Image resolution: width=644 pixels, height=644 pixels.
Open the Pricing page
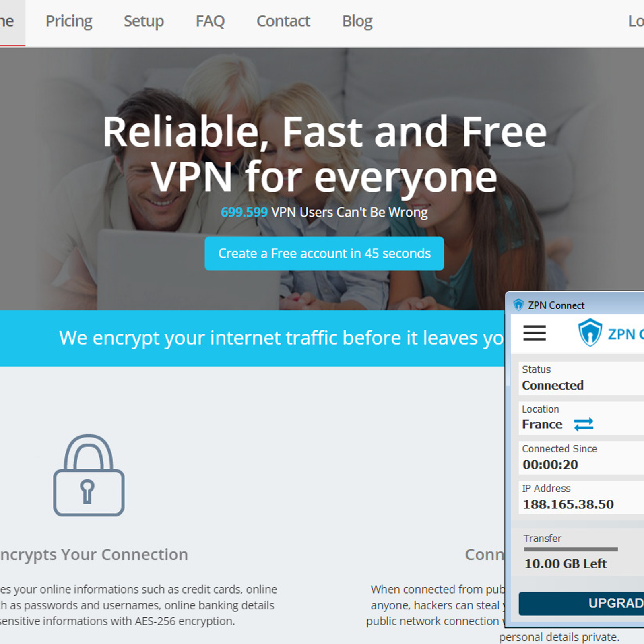pyautogui.click(x=69, y=21)
